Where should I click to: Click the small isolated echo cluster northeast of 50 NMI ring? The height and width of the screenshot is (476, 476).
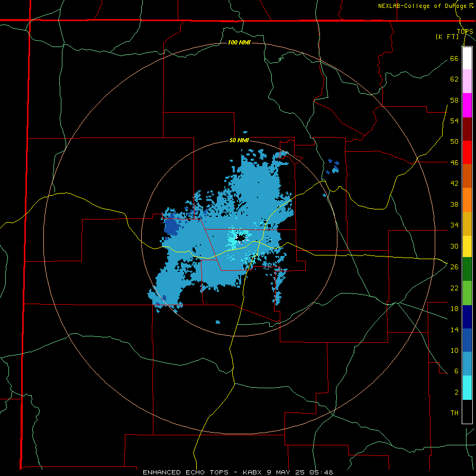tap(333, 167)
